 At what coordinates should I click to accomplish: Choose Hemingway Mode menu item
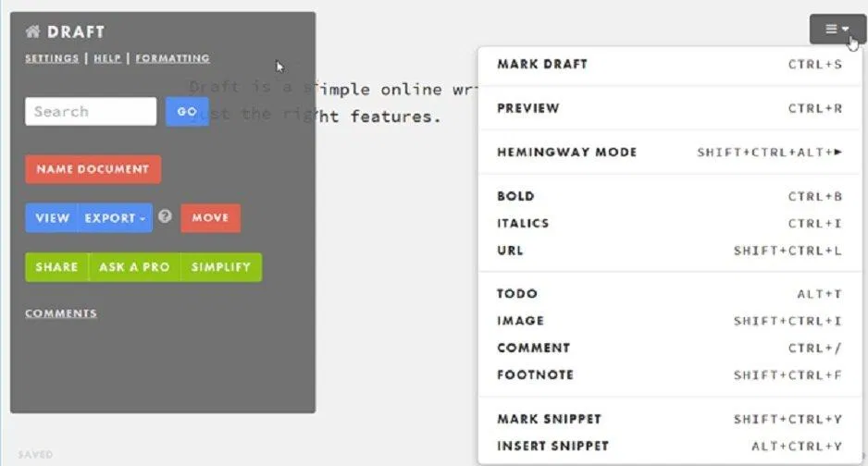[566, 153]
